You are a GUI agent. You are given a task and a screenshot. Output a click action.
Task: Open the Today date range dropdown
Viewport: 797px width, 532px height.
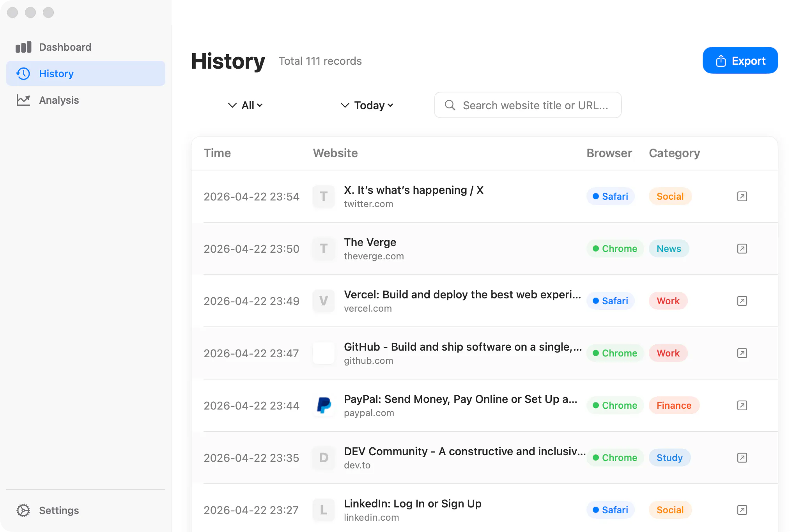(x=367, y=105)
